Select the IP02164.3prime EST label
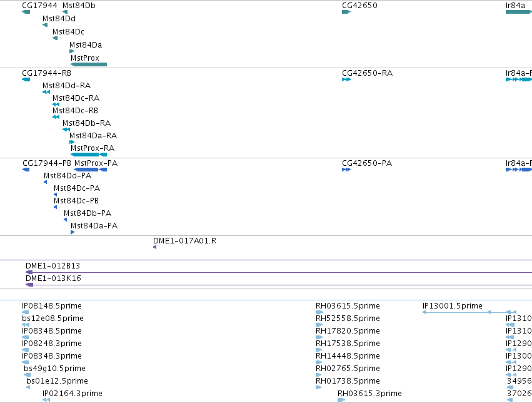532x403 pixels. point(73,394)
